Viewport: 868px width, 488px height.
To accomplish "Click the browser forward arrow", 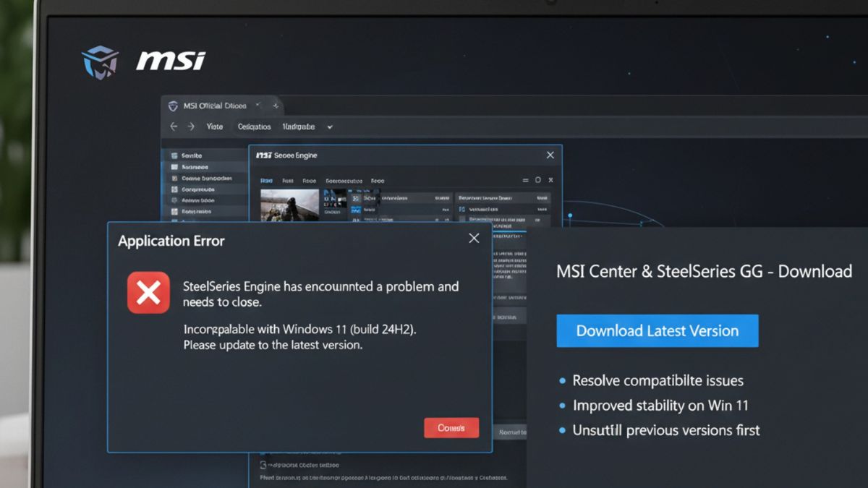I will pyautogui.click(x=191, y=126).
